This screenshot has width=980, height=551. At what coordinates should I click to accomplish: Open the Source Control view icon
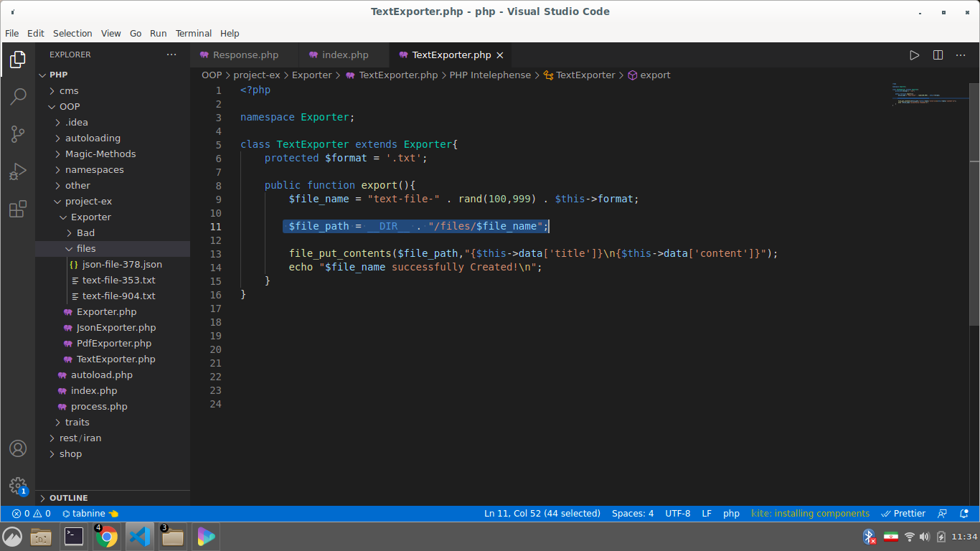point(18,134)
